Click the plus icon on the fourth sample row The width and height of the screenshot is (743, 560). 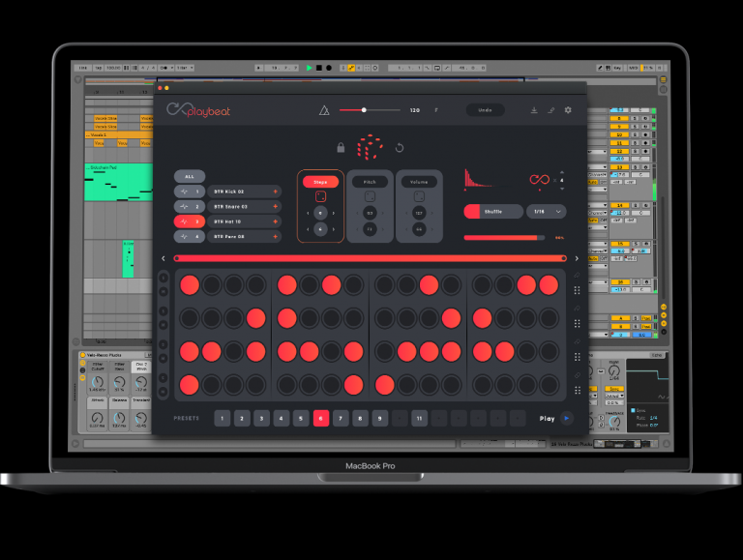276,236
